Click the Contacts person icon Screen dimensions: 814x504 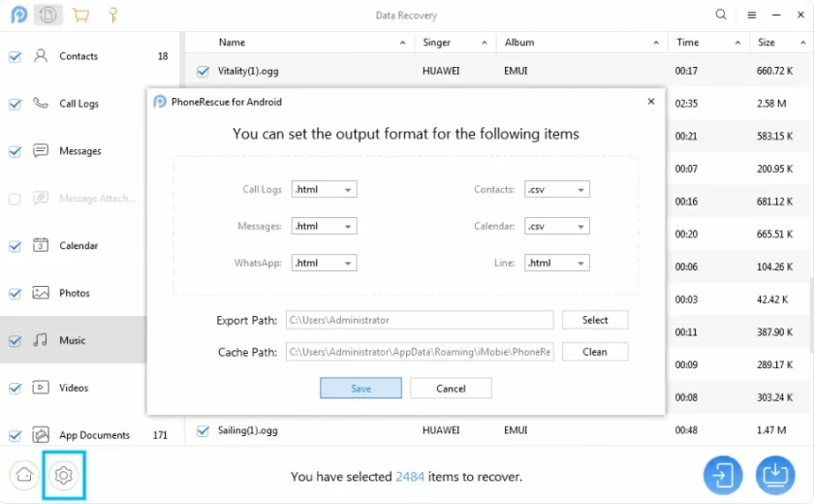point(41,55)
